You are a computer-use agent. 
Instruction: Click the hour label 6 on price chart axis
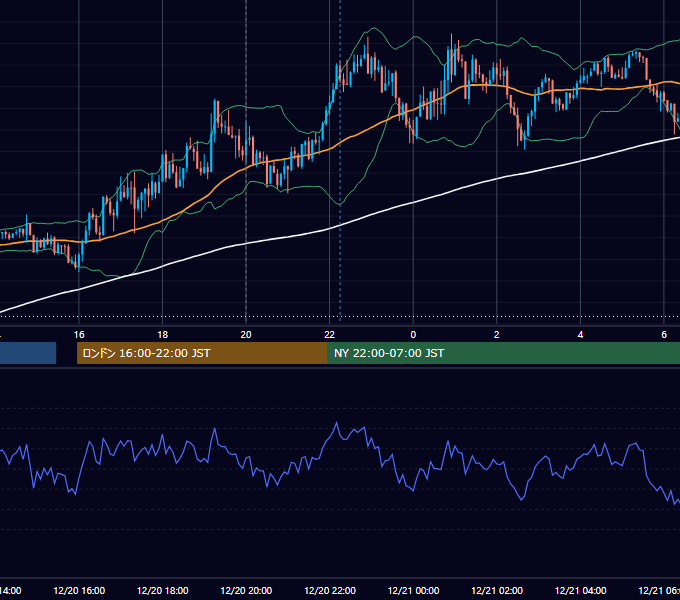click(x=664, y=335)
